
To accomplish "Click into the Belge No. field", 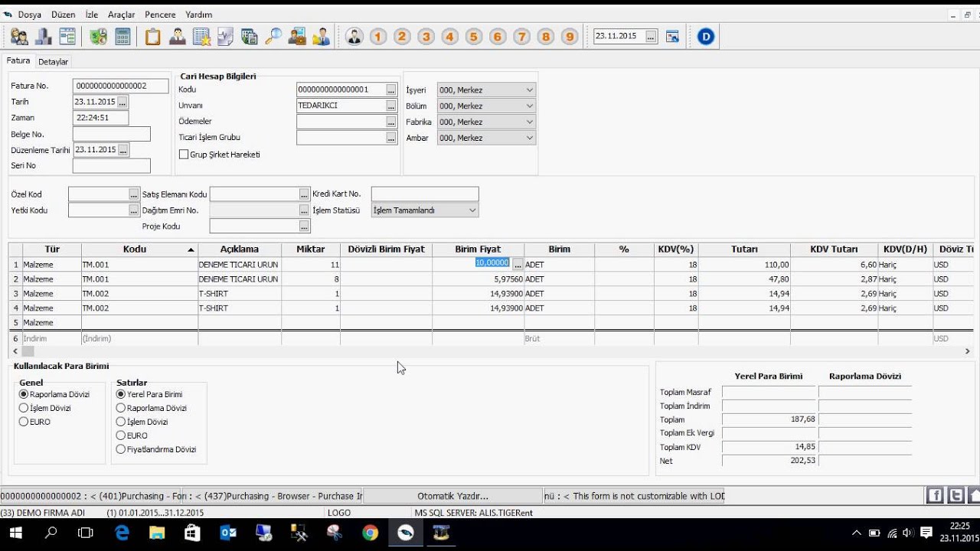I will 112,134.
